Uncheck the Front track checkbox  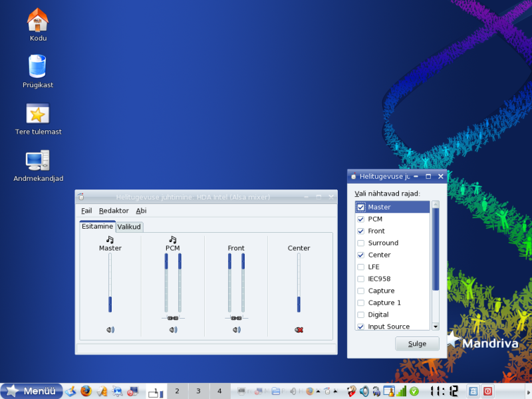[x=360, y=231]
